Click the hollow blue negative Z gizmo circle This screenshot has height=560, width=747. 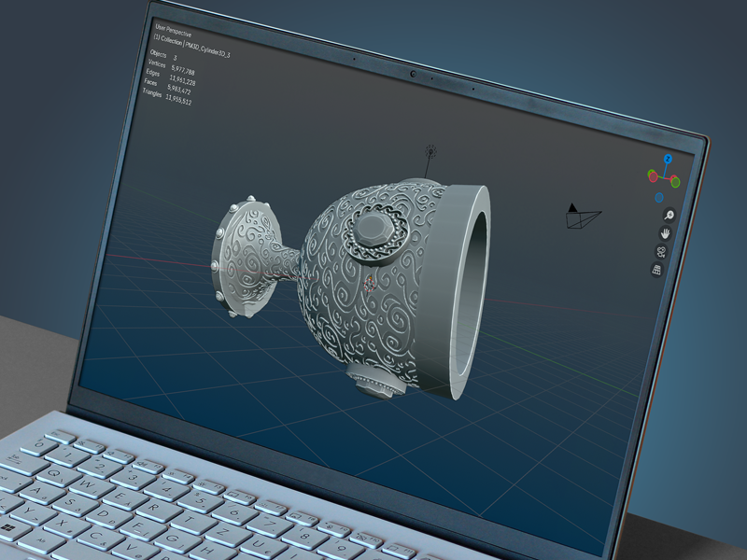pos(659,197)
